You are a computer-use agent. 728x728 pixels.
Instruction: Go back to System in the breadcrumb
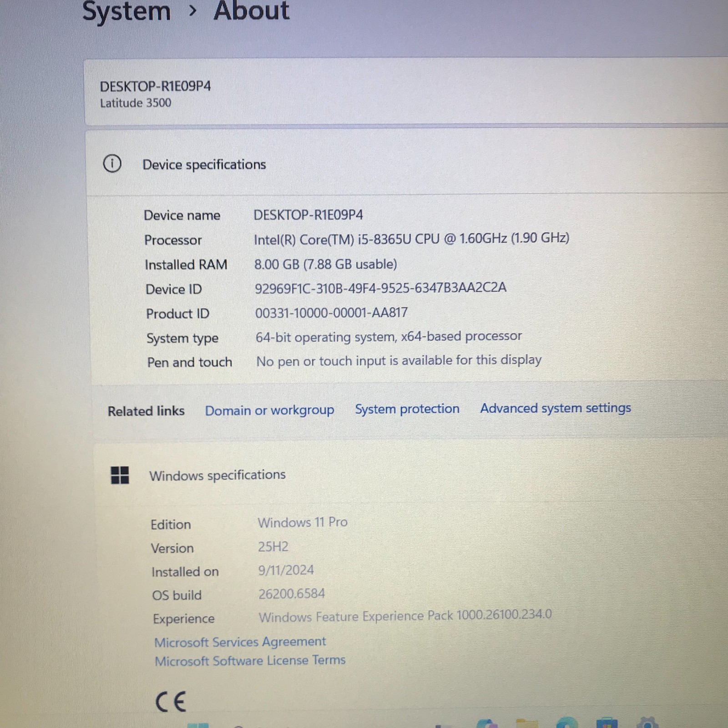click(126, 11)
